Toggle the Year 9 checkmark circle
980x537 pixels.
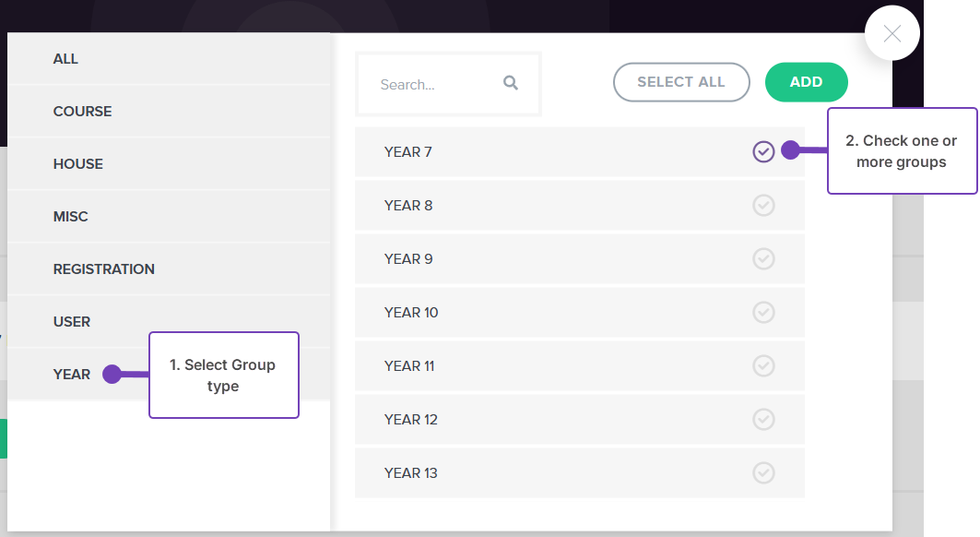[763, 258]
